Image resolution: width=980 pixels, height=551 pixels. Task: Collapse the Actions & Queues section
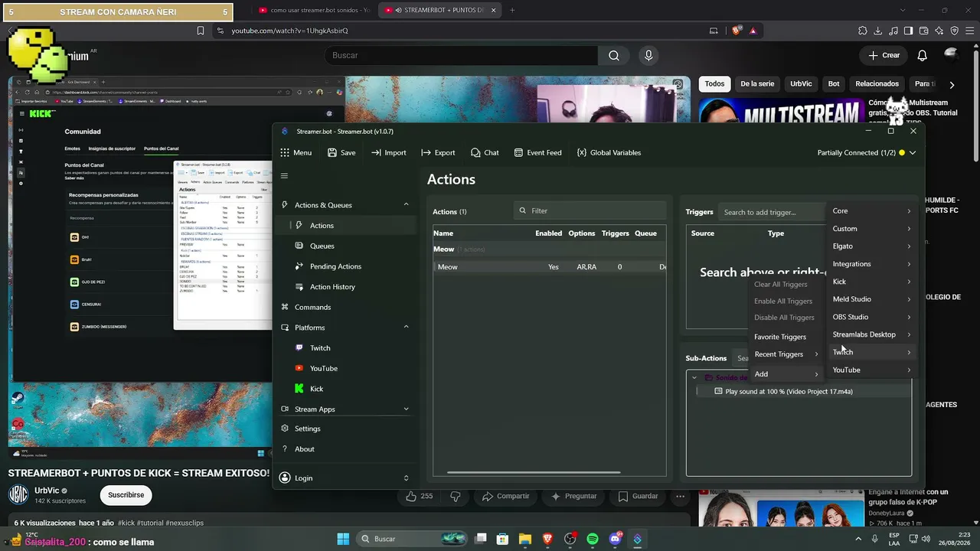[406, 205]
